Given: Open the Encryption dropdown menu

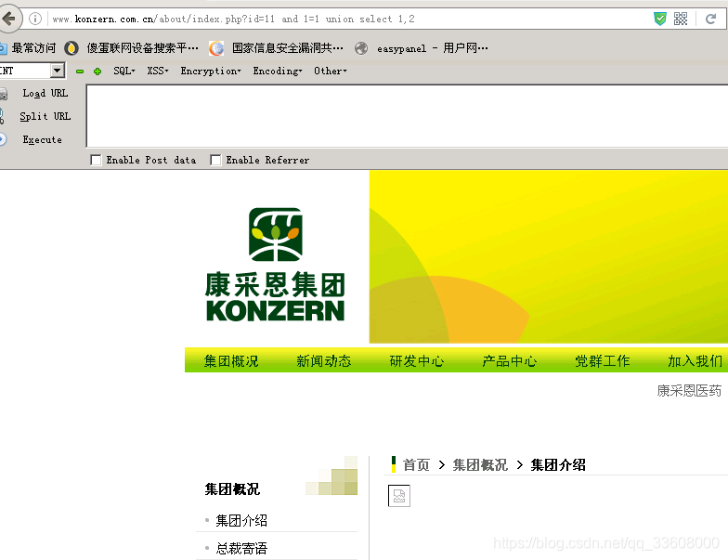Looking at the screenshot, I should tap(211, 71).
